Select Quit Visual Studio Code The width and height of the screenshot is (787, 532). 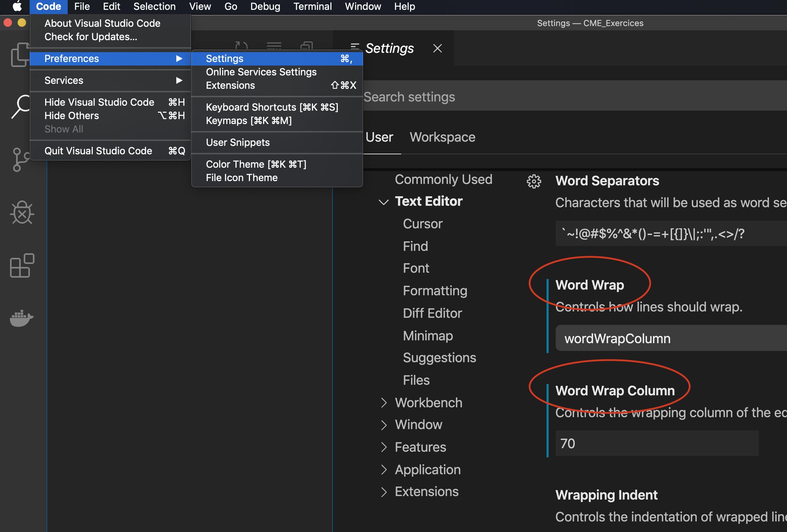pos(110,151)
